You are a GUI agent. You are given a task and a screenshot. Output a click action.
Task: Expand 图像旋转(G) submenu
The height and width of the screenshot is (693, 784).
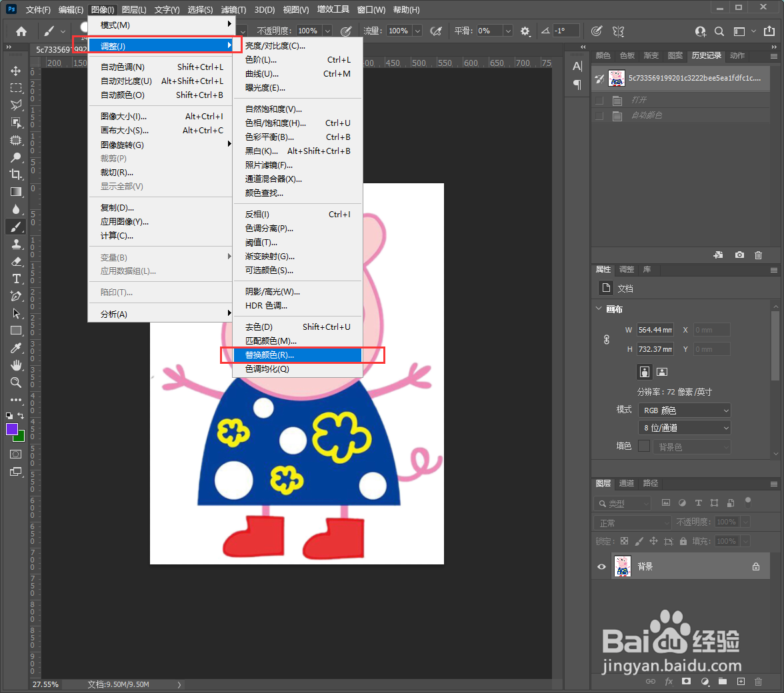(x=160, y=145)
